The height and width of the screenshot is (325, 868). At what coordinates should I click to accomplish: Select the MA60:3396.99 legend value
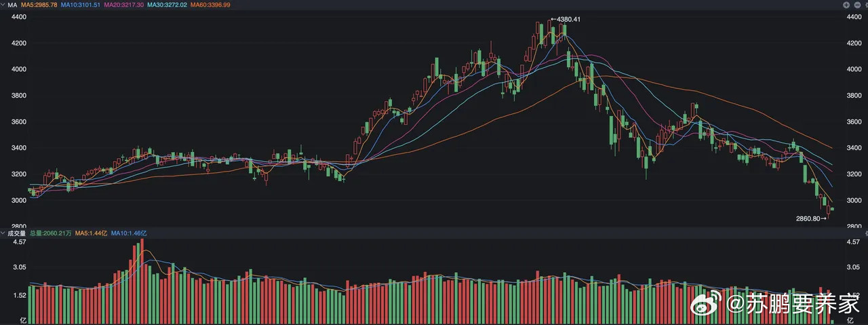tap(211, 5)
